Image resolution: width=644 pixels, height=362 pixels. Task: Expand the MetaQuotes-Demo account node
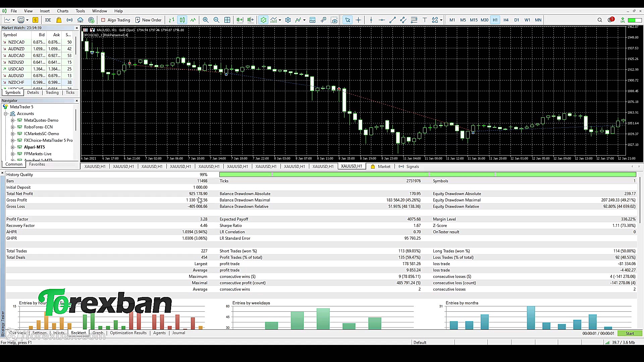13,120
